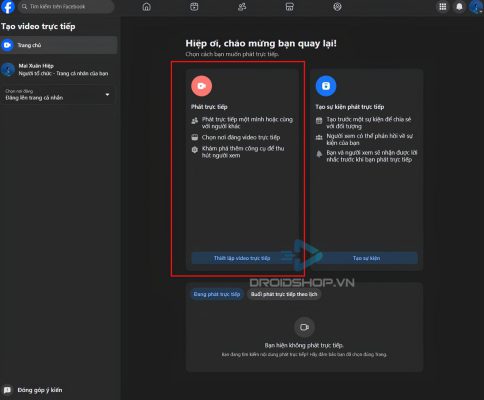Search in the Facebook search box
The height and width of the screenshot is (400, 484).
[x=66, y=7]
